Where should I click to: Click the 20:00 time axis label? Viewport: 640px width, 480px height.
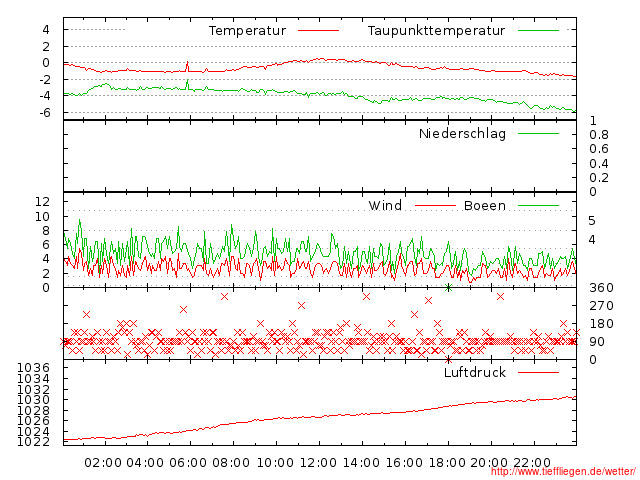tap(489, 463)
